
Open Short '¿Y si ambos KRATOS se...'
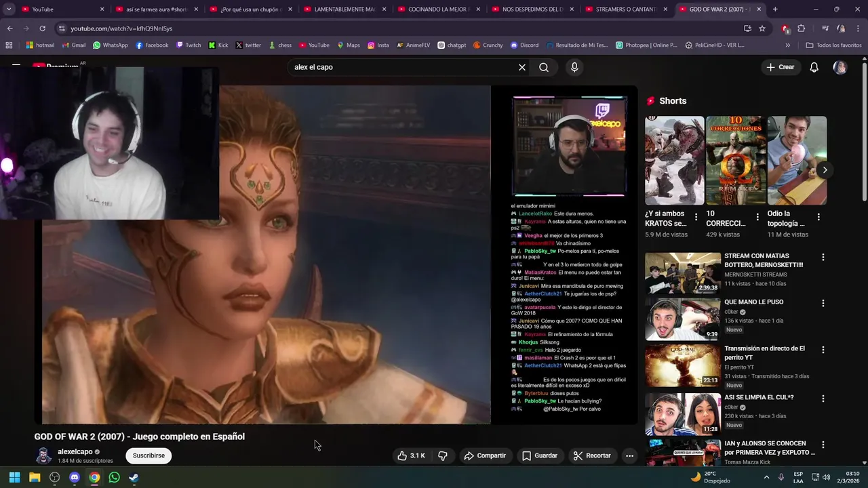click(675, 161)
